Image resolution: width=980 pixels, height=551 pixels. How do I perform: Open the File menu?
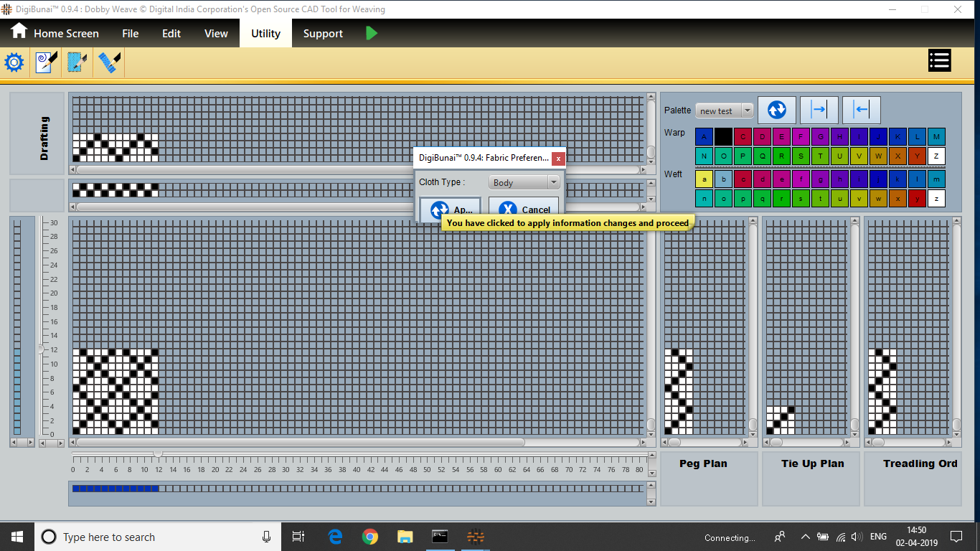click(x=130, y=34)
